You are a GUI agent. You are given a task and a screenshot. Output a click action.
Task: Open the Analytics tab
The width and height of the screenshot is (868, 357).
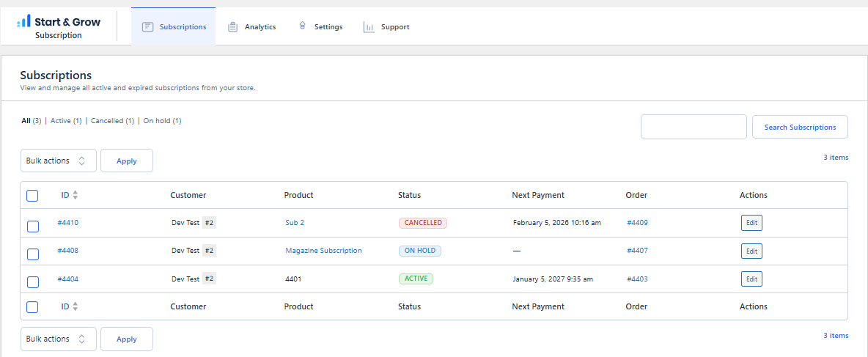pos(251,26)
